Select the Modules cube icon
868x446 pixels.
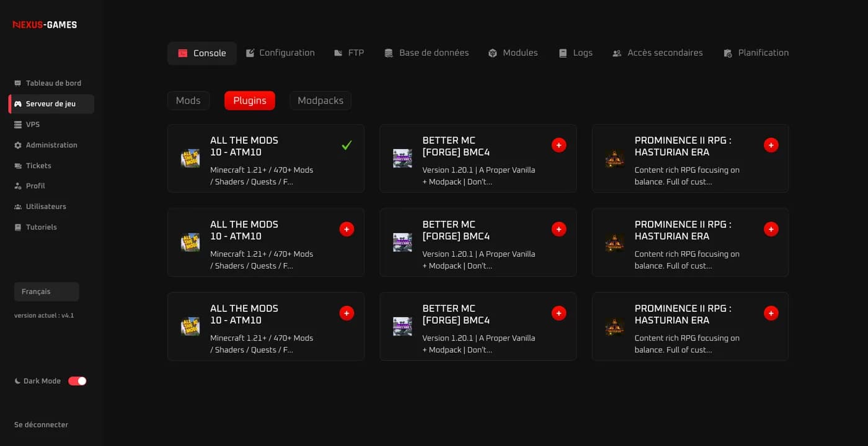coord(492,53)
